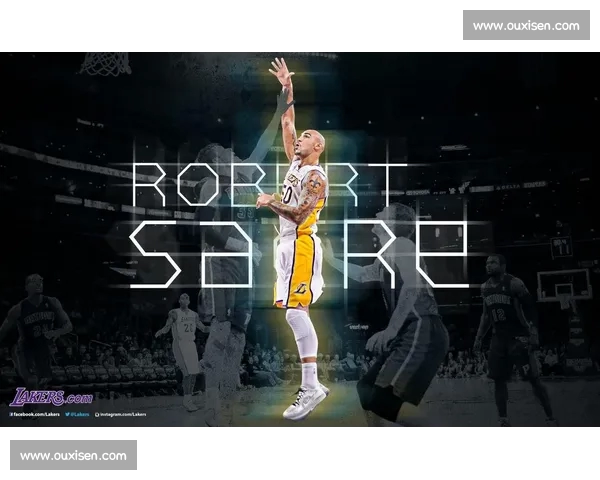Click the Twitter bird icon

[68, 413]
